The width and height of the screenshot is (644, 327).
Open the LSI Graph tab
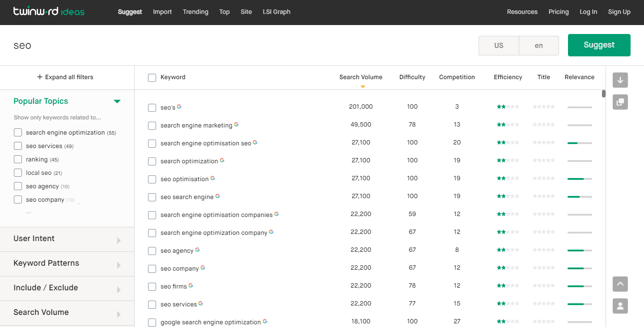277,12
